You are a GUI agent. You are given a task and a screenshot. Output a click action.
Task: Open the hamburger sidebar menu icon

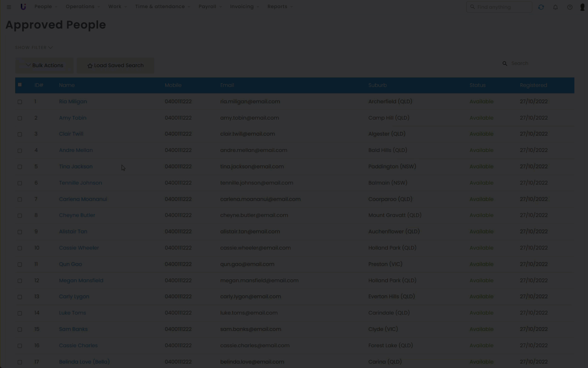point(9,7)
